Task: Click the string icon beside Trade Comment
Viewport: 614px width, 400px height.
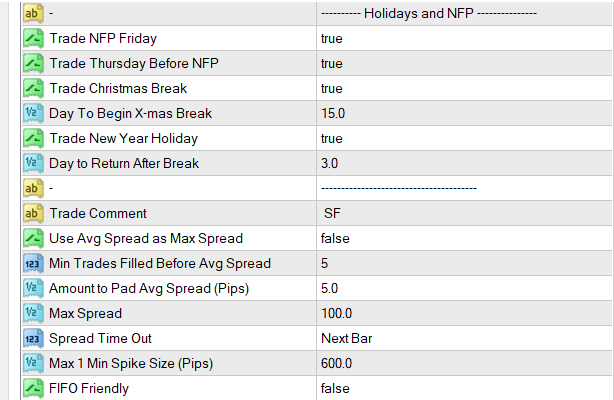Action: 31,213
